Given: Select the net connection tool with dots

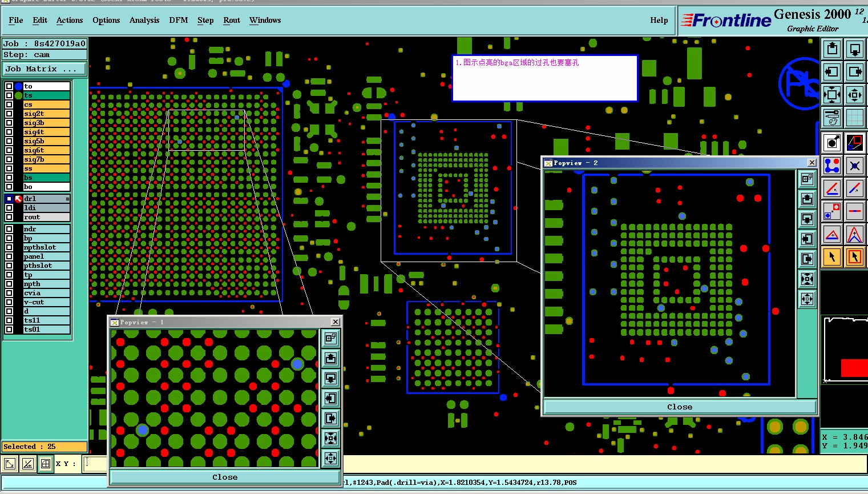Looking at the screenshot, I should 832,166.
